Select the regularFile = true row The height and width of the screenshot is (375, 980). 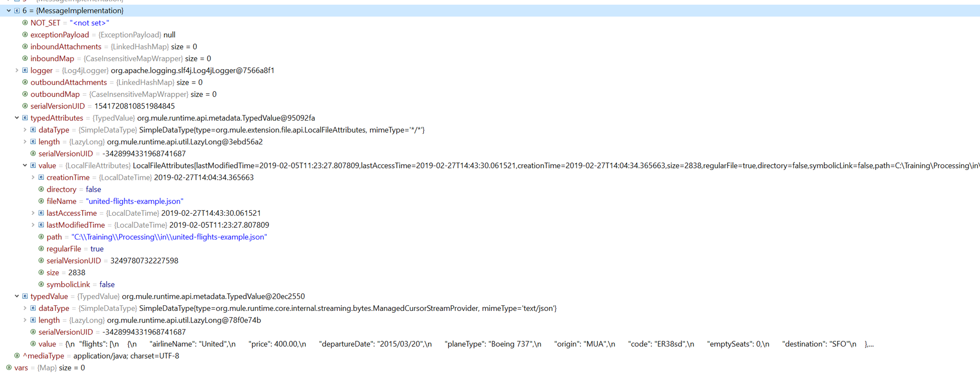[x=74, y=249]
